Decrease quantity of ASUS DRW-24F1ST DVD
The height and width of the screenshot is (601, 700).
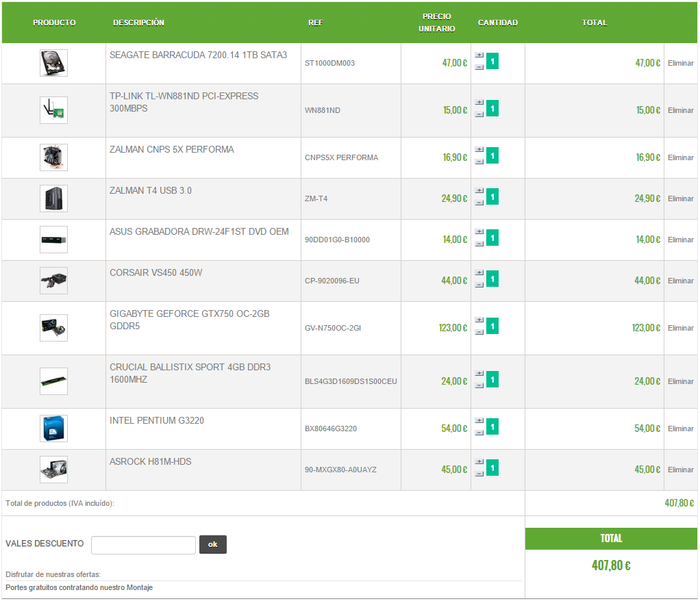point(479,244)
